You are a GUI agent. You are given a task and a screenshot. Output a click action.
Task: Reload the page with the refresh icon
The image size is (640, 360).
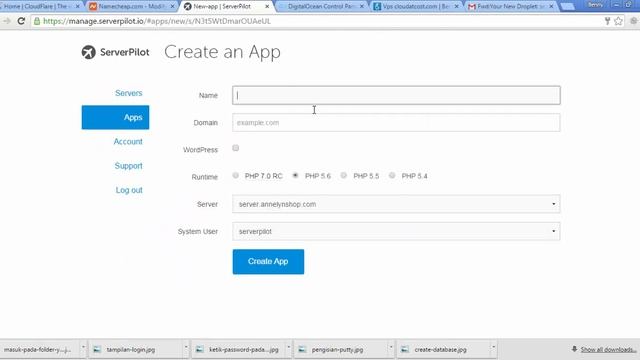21,21
